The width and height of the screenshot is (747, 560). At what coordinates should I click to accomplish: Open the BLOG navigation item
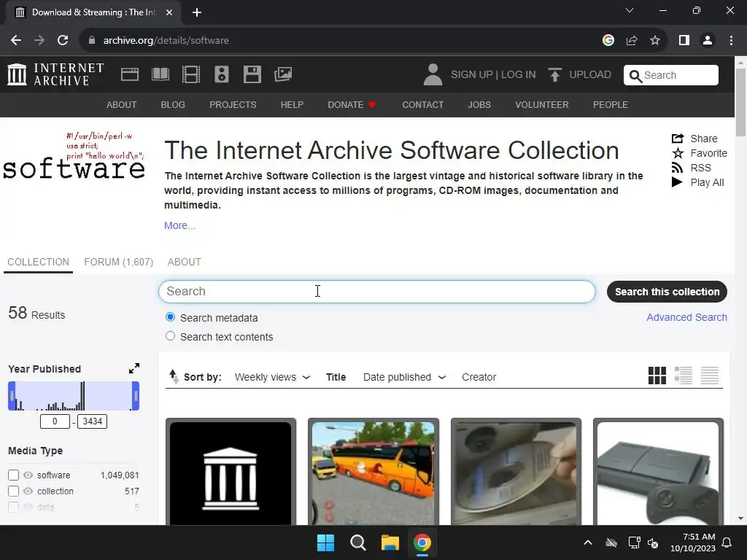pos(173,105)
